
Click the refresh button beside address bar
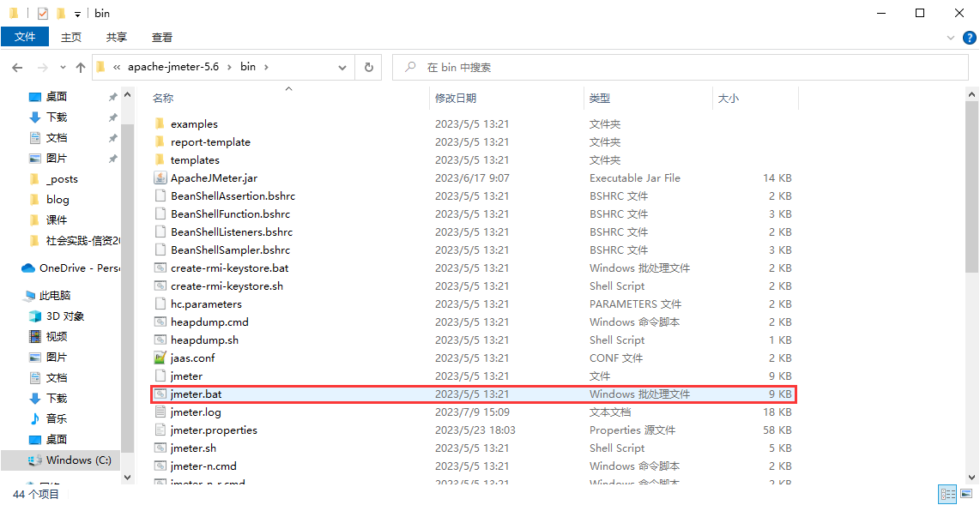369,67
